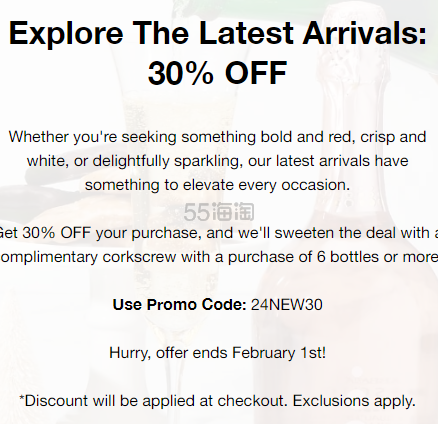Click the "February 1st" date text
This screenshot has width=438, height=424.
coord(277,353)
